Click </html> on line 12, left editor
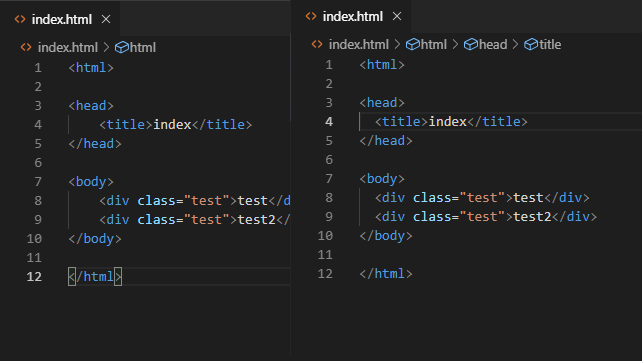 (x=95, y=277)
